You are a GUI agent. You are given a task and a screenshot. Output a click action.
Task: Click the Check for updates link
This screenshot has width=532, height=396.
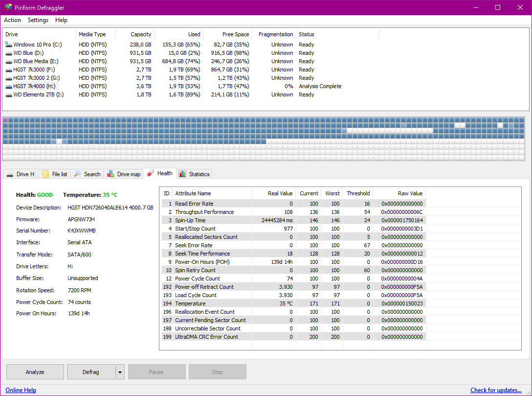click(496, 390)
